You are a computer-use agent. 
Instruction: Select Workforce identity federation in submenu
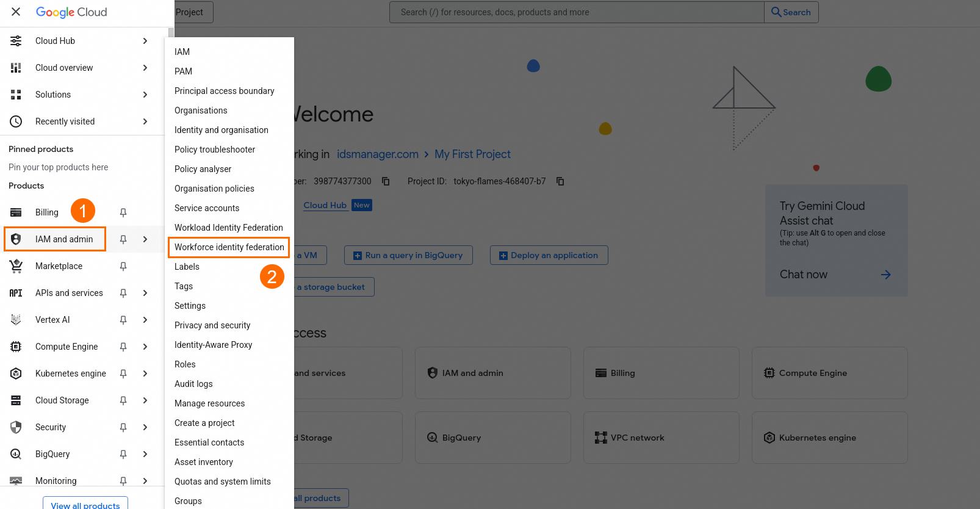(229, 247)
